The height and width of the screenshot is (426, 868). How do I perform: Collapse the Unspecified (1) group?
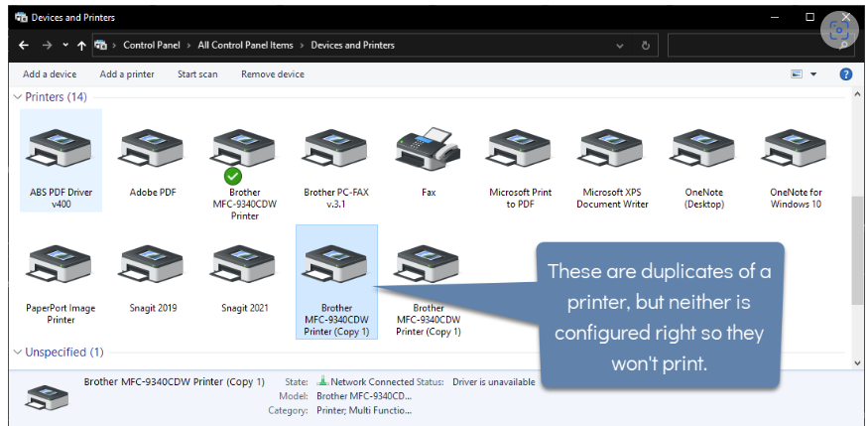[18, 353]
